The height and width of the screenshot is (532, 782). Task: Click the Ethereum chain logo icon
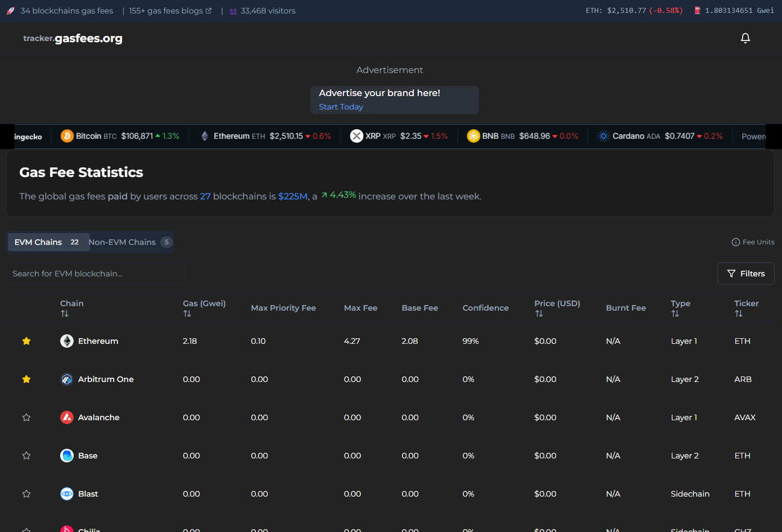pyautogui.click(x=67, y=341)
